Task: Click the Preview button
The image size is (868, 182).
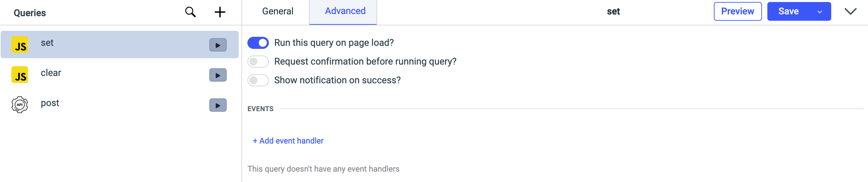Action: click(737, 11)
